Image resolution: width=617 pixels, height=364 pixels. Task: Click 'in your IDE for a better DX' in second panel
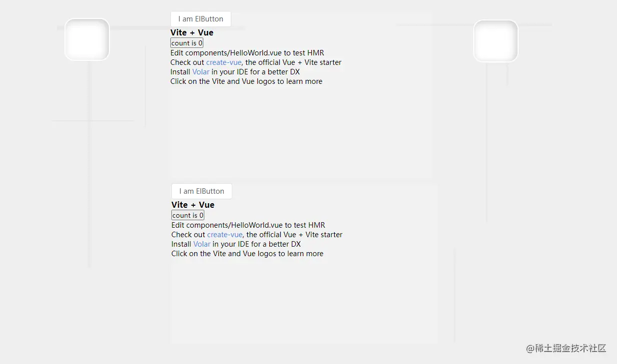[x=257, y=244]
